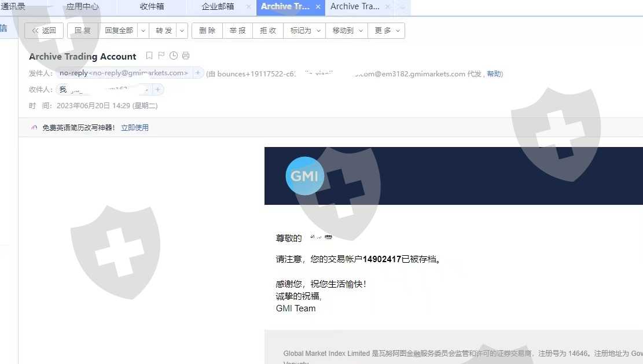Image resolution: width=643 pixels, height=364 pixels.
Task: Click the sender no-reply address chip
Action: [124, 73]
